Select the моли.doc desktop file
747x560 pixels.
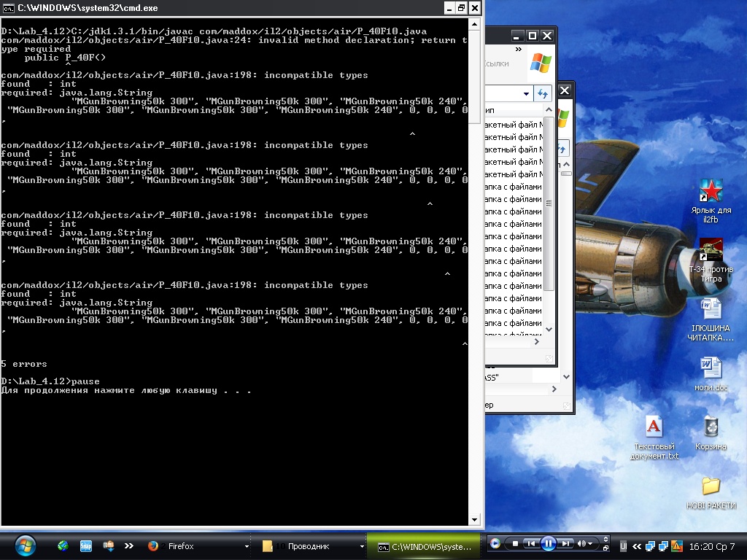711,374
